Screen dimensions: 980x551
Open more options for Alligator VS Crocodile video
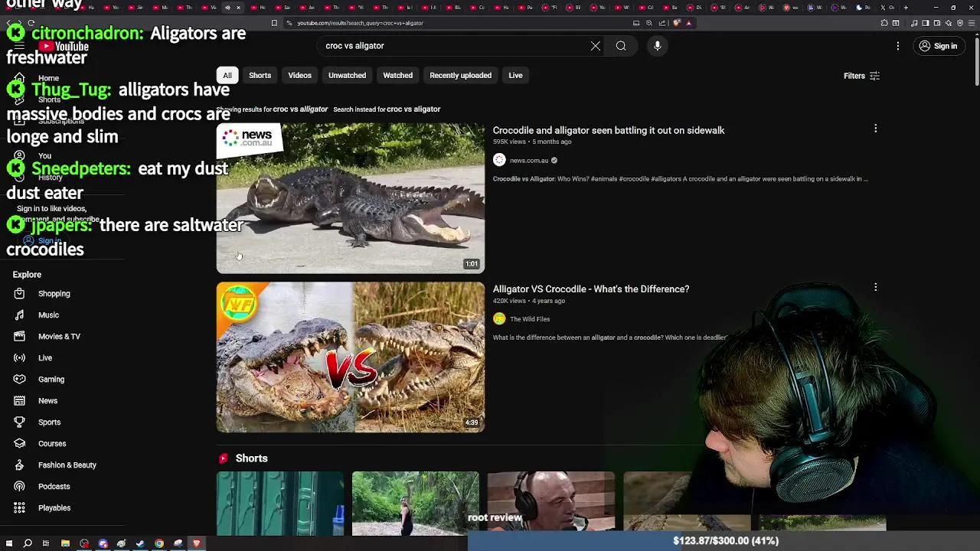(x=876, y=287)
